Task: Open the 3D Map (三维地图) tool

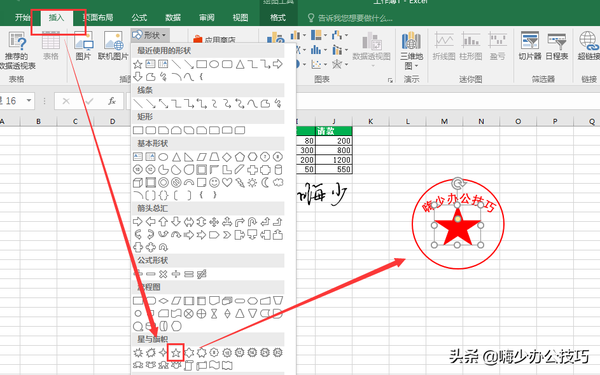Action: coord(411,51)
